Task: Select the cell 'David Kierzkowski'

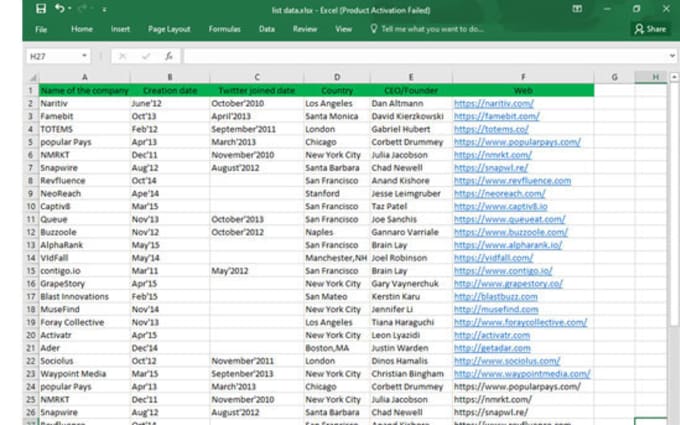Action: (x=411, y=116)
